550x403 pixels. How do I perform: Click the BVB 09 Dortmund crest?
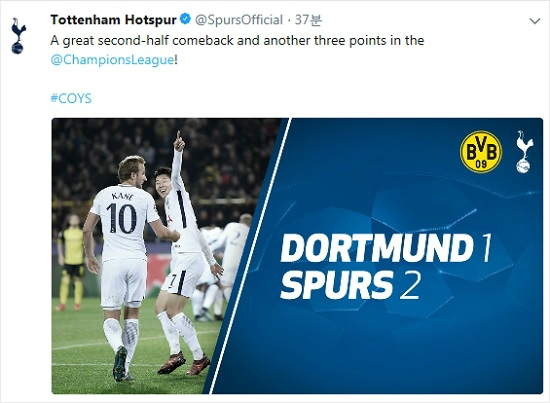click(481, 152)
